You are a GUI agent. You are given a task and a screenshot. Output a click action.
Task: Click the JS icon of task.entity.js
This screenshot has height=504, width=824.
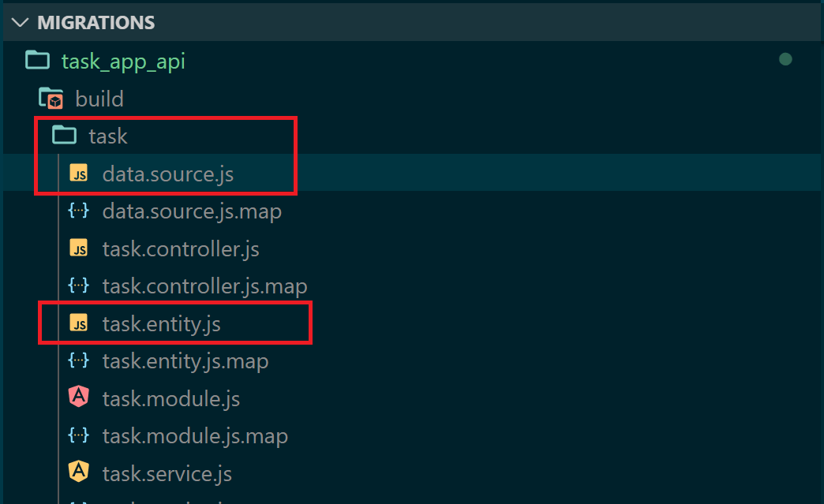click(x=79, y=323)
